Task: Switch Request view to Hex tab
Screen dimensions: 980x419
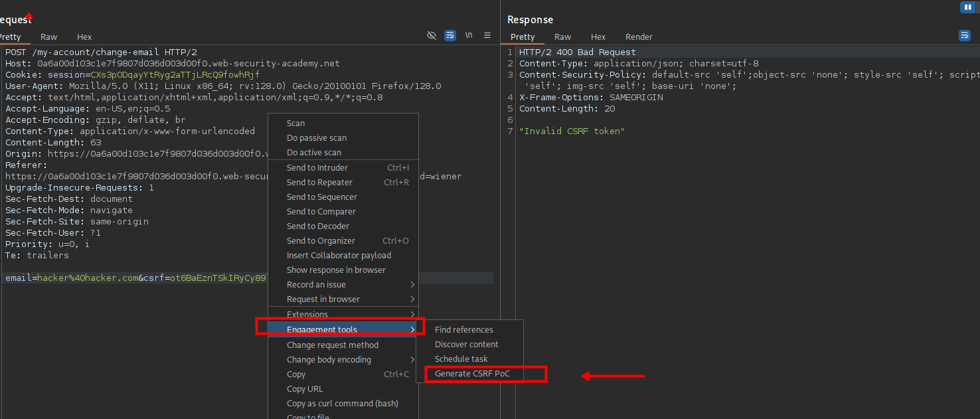Action: point(84,37)
